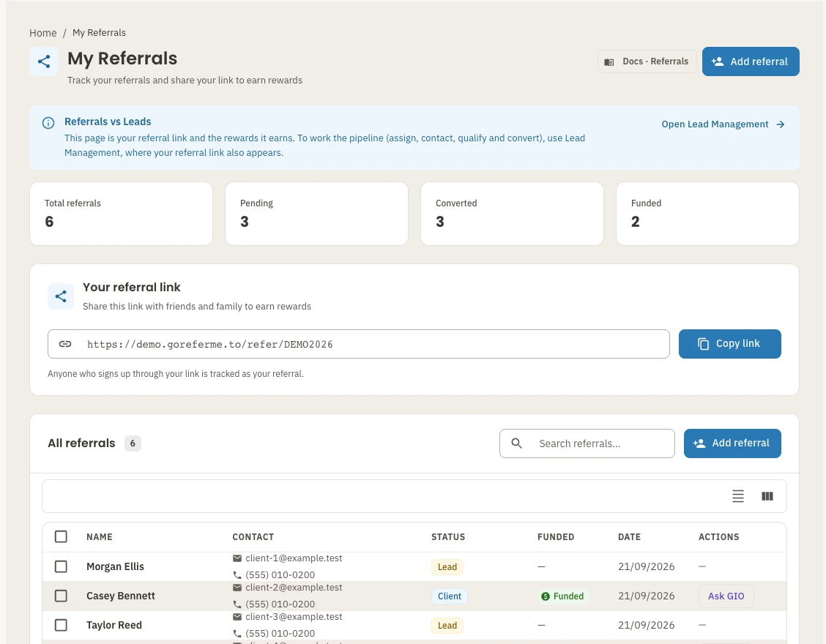Click the date in the Casey Bennett row

click(x=647, y=596)
